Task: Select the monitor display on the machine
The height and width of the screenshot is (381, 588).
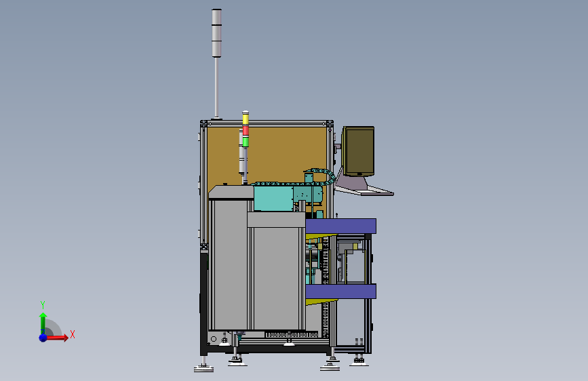Action: pyautogui.click(x=358, y=151)
